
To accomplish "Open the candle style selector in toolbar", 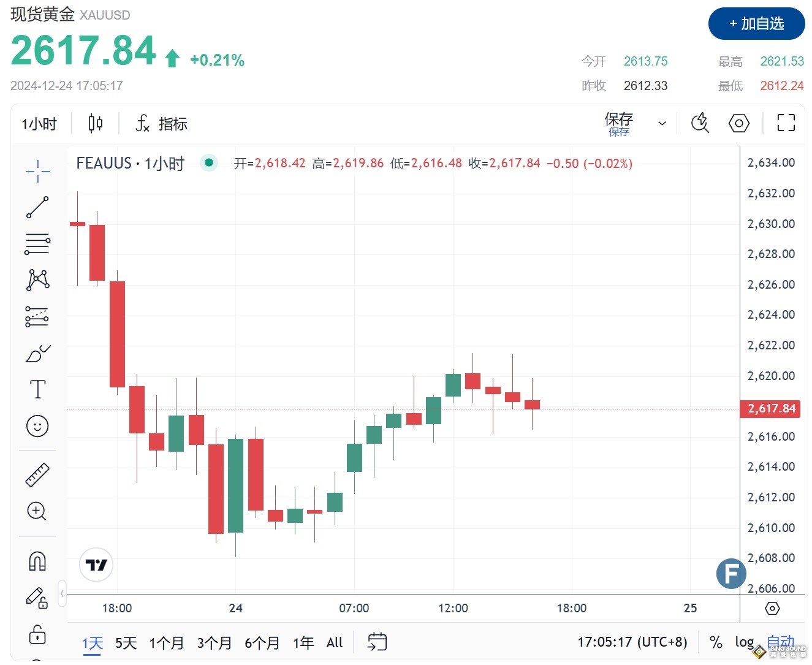I will [x=95, y=123].
